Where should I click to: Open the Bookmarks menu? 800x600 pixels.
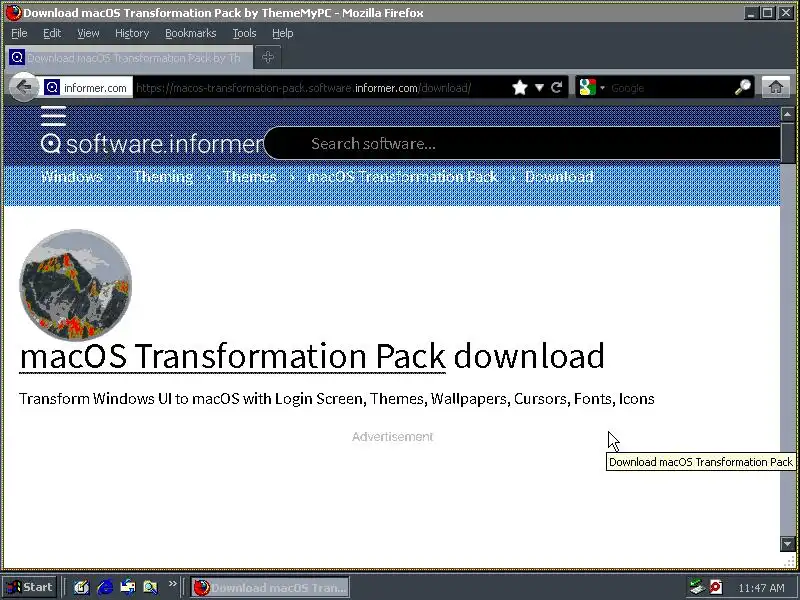coord(190,33)
